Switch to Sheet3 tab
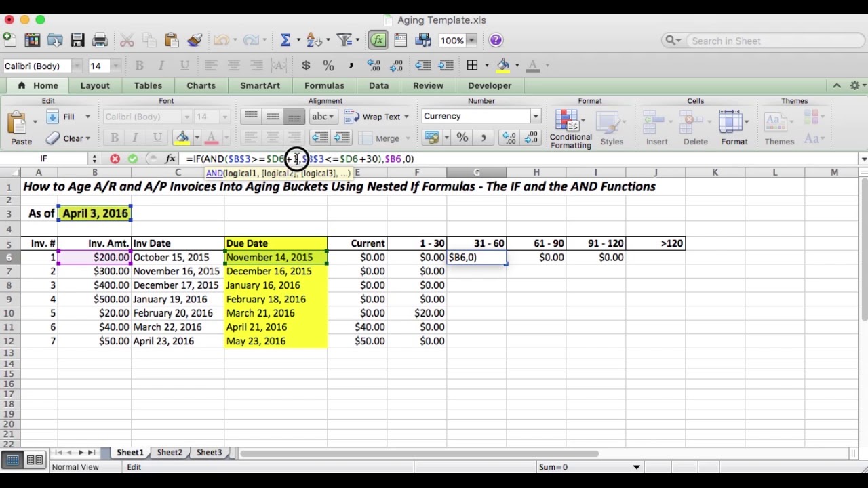The width and height of the screenshot is (868, 488). click(209, 453)
